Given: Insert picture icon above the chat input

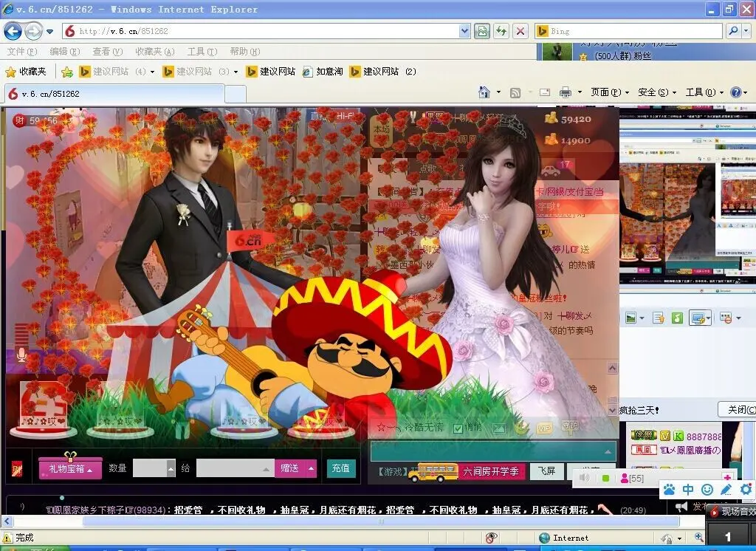Looking at the screenshot, I should pyautogui.click(x=499, y=428).
